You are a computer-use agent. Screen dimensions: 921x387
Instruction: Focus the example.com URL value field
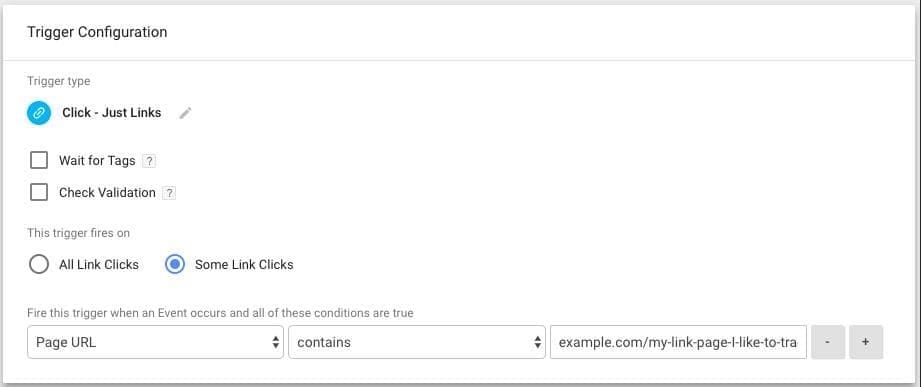678,342
